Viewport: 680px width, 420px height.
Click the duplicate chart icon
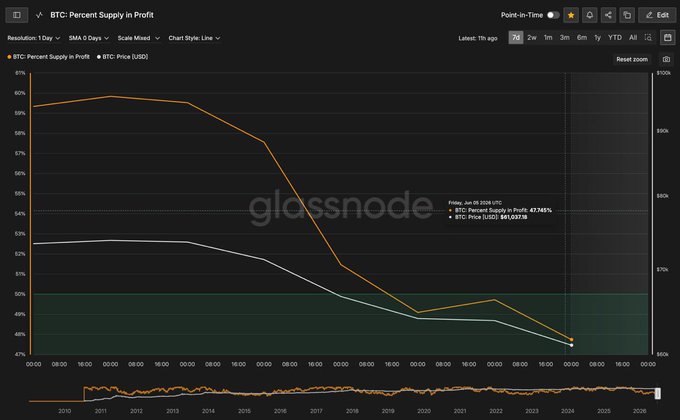627,15
